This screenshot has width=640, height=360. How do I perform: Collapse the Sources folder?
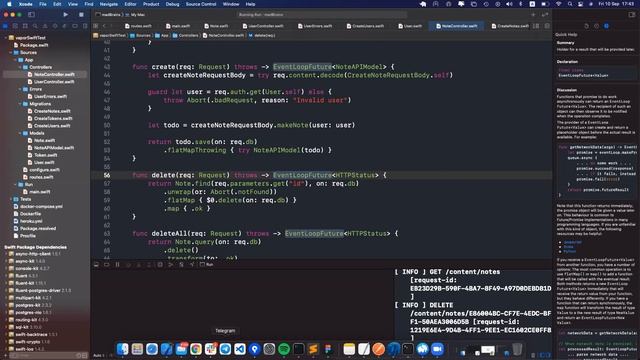[x=11, y=52]
